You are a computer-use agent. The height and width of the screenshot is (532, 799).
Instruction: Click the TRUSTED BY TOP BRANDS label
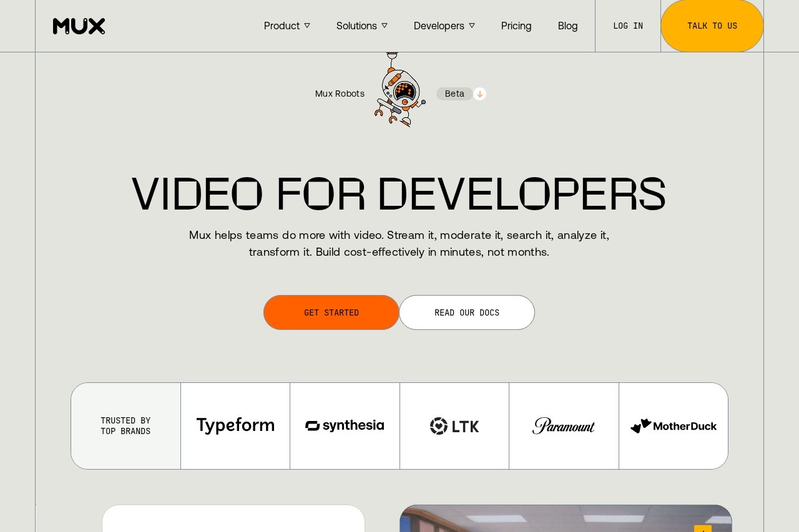[125, 426]
